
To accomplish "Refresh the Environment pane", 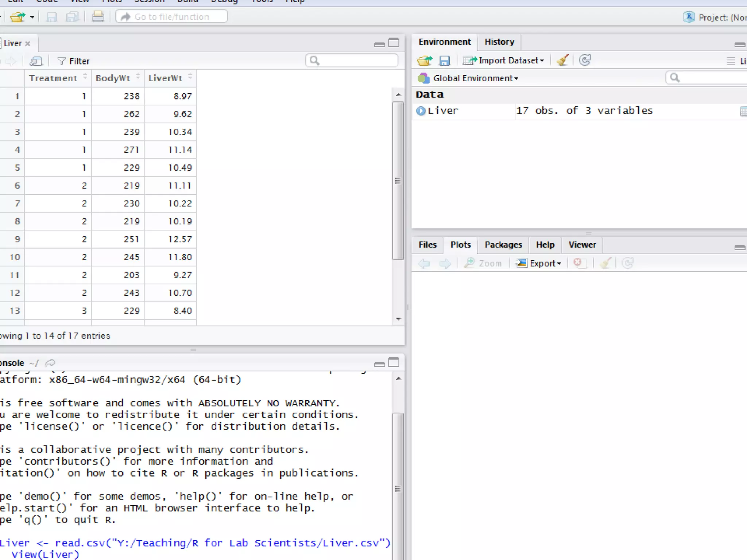I will coord(585,60).
